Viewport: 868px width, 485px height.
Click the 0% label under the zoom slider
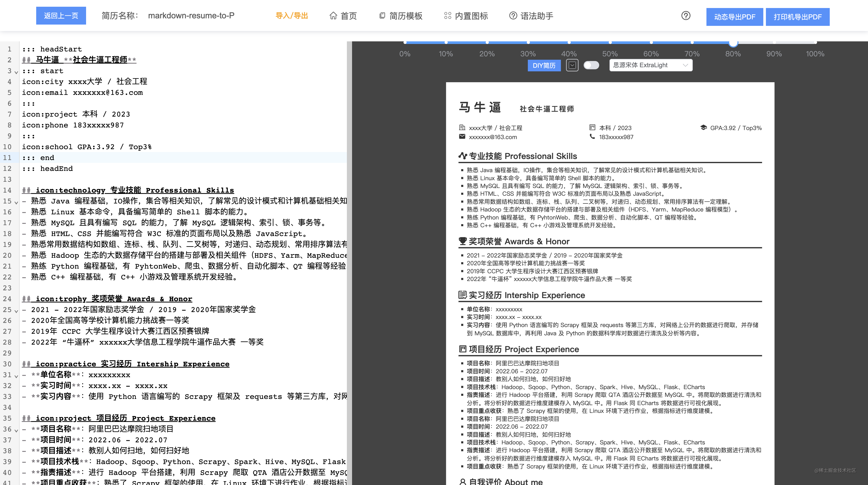click(405, 54)
